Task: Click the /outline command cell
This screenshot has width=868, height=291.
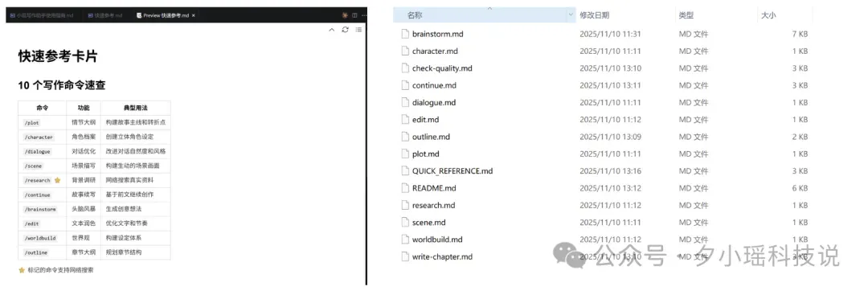Action: 36,252
